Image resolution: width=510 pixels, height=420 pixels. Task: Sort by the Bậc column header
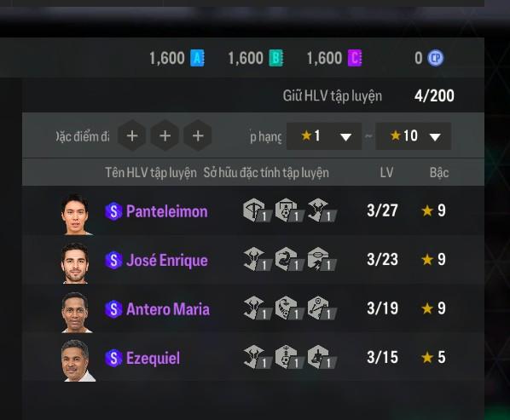pos(439,172)
